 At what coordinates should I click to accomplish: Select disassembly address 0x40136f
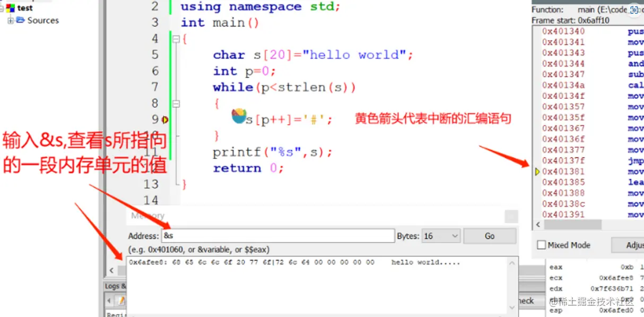point(563,139)
